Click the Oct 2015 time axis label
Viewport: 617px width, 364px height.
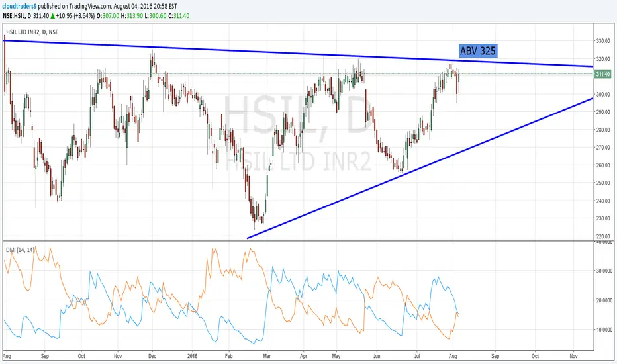pos(81,356)
